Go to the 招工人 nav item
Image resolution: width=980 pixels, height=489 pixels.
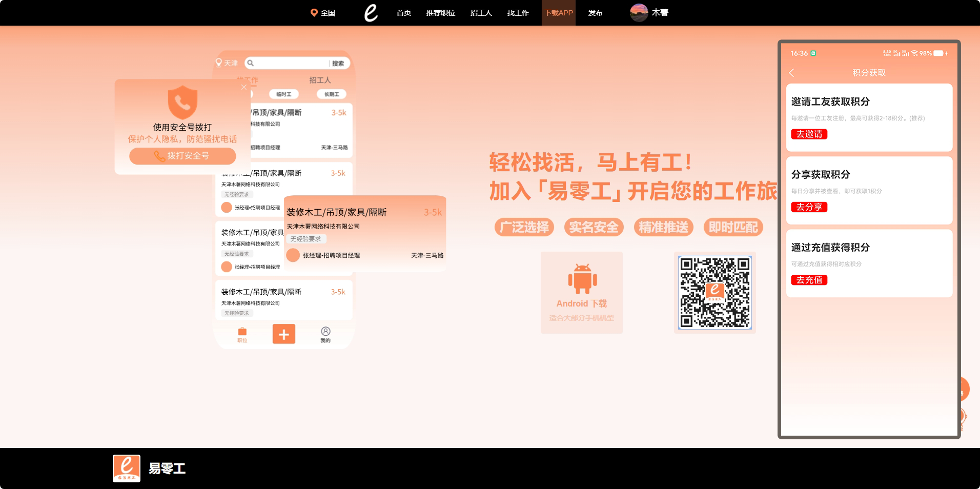coord(481,13)
